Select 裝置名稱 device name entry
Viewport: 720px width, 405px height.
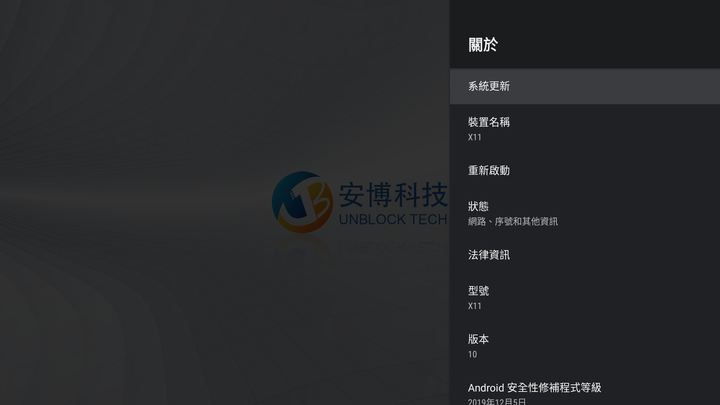click(585, 129)
